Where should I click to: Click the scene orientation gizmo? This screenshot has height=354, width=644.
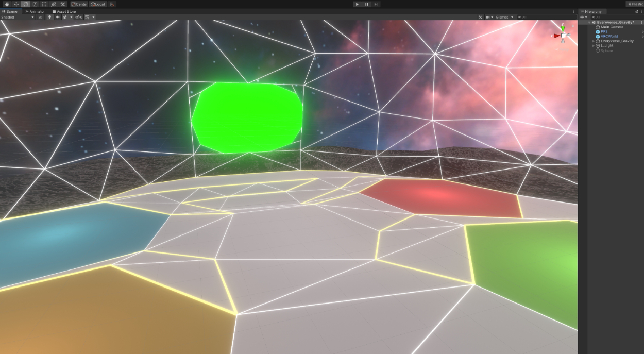tap(563, 35)
